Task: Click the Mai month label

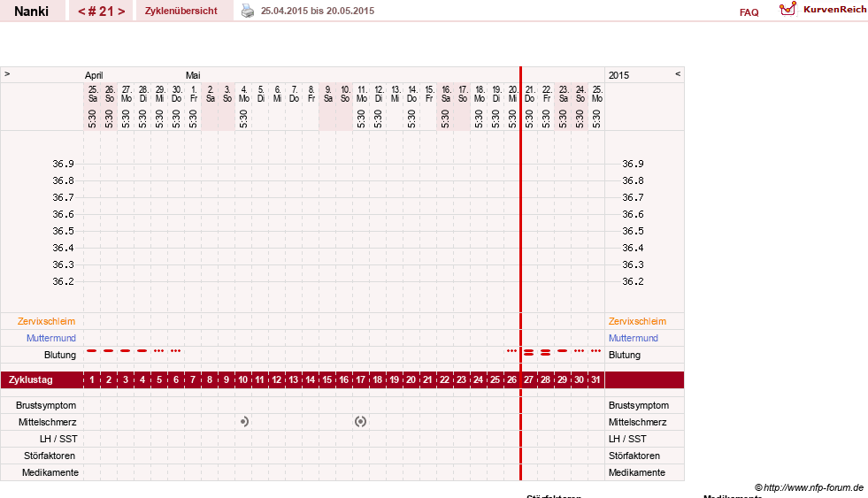Action: click(193, 75)
